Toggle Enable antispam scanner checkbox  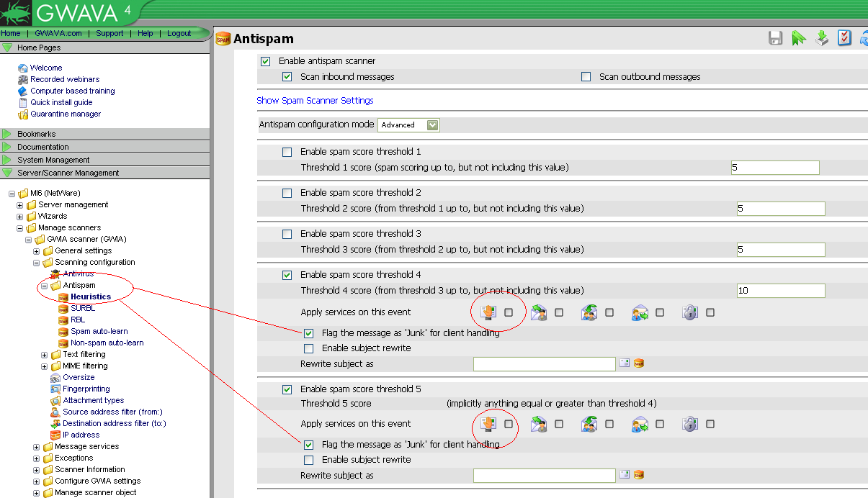[265, 61]
